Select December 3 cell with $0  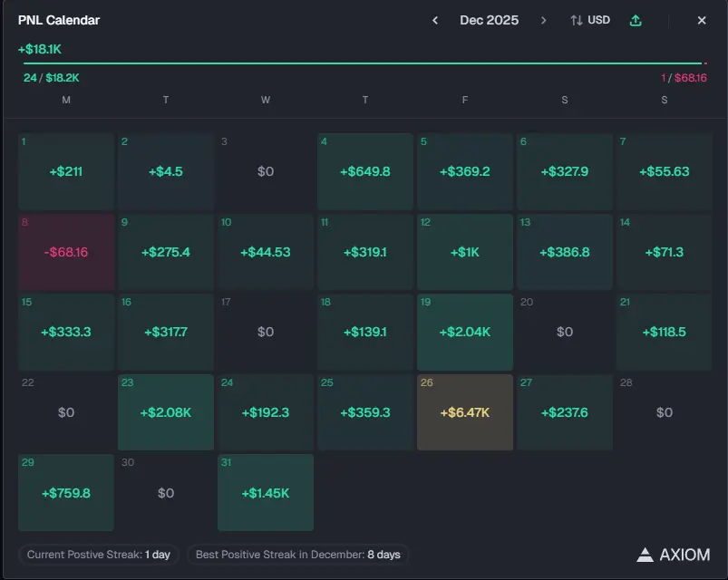[x=266, y=171]
